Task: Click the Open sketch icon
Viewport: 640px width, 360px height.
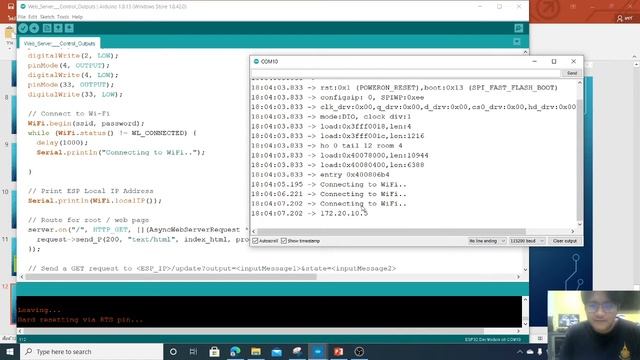Action: point(58,28)
